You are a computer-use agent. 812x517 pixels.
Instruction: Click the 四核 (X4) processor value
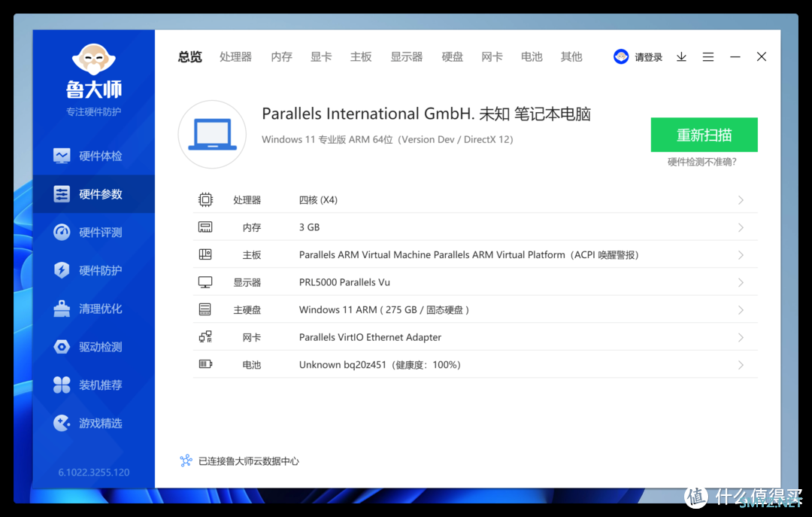[318, 200]
